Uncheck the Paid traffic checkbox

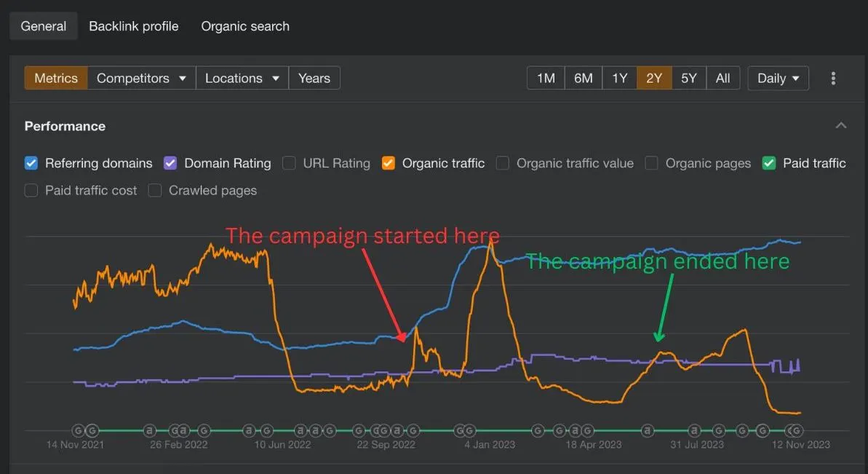click(x=769, y=163)
